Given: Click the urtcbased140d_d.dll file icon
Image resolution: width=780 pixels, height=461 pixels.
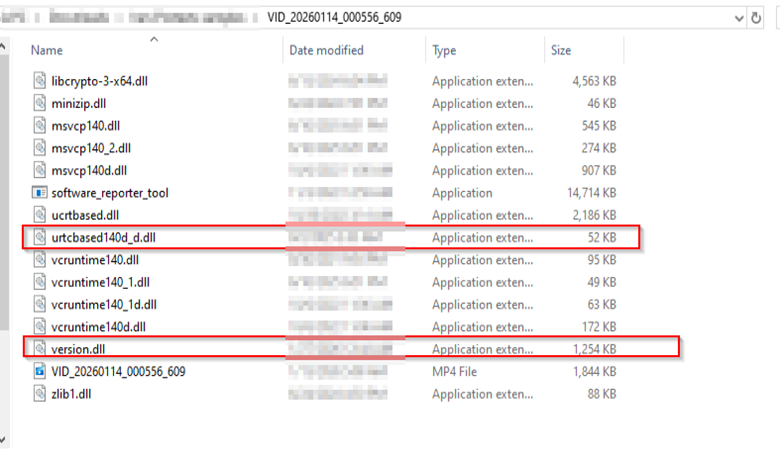Looking at the screenshot, I should [40, 238].
